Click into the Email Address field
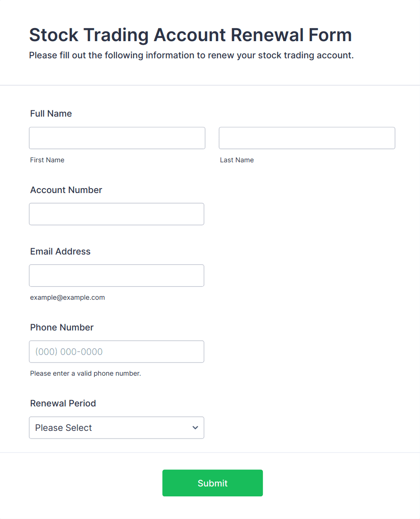 (117, 275)
